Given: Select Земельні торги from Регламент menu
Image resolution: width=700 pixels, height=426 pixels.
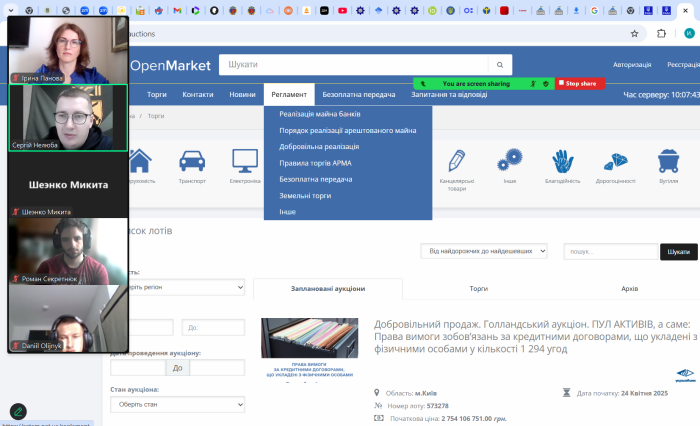Looking at the screenshot, I should pyautogui.click(x=305, y=196).
